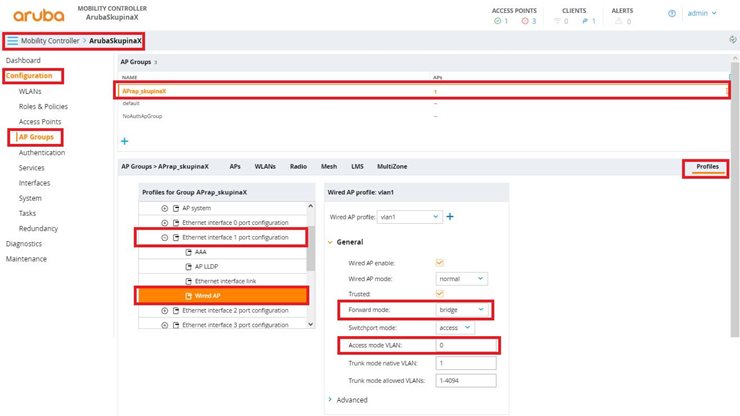Open Maintenance in the sidebar
The width and height of the screenshot is (740, 416).
26,259
